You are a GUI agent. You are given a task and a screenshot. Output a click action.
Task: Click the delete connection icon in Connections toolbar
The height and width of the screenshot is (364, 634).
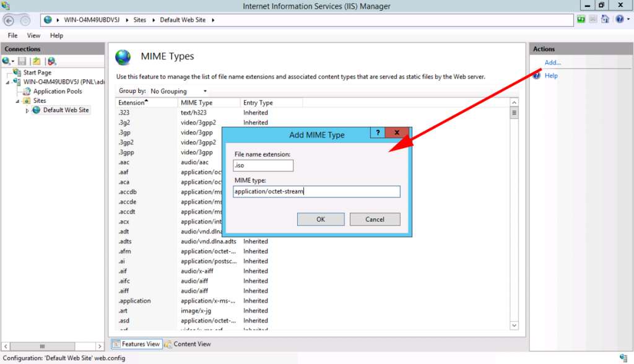coord(51,61)
